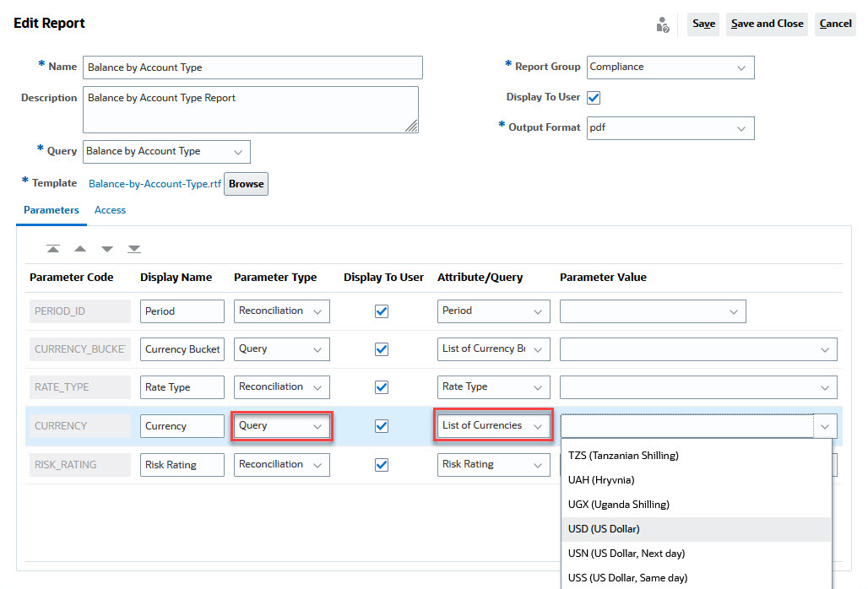Image resolution: width=868 pixels, height=589 pixels.
Task: Select USS (US Dollar, Same day) option
Action: (697, 577)
